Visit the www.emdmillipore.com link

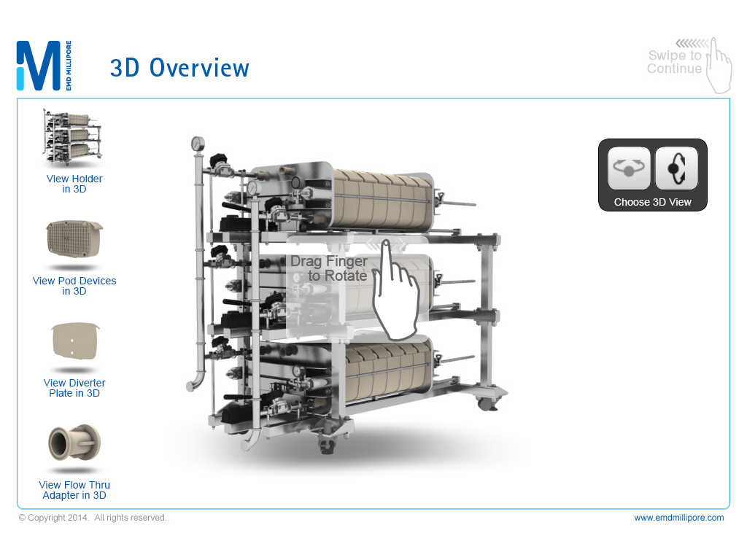click(678, 518)
